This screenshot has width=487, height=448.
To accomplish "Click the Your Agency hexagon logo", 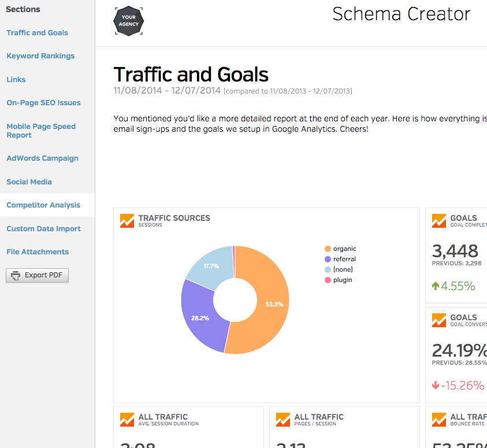I will (x=128, y=21).
